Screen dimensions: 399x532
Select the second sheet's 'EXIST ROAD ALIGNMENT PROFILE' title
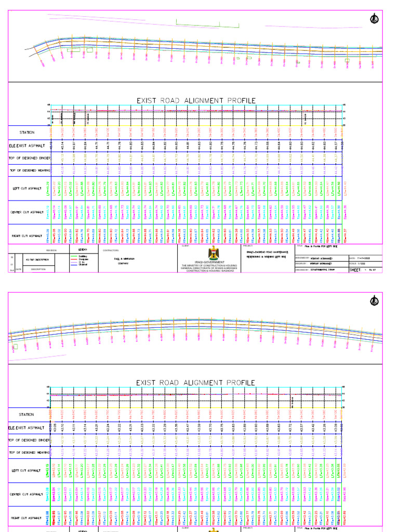pos(195,383)
